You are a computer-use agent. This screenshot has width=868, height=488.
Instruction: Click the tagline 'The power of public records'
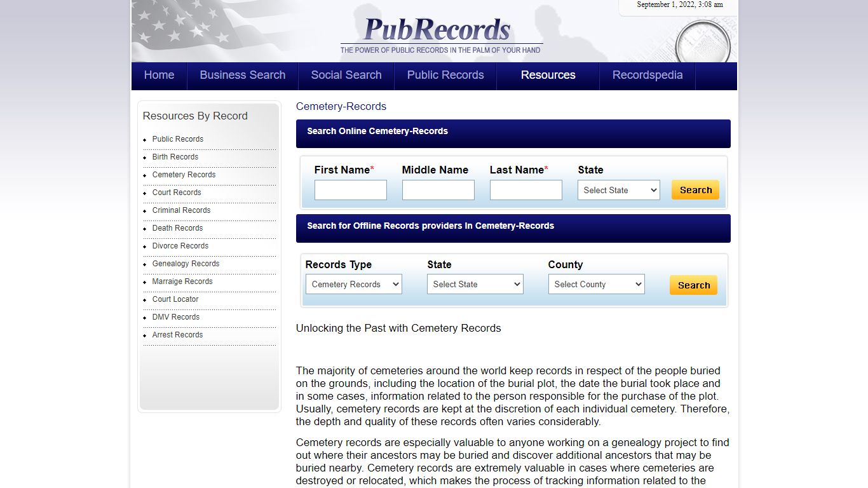pyautogui.click(x=440, y=50)
